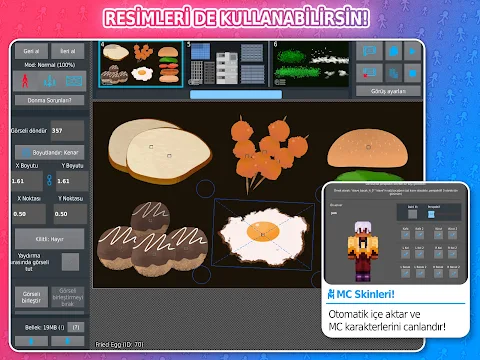Select the chocolate takoyaki image on canvas
This screenshot has width=480, height=360.
[152, 239]
